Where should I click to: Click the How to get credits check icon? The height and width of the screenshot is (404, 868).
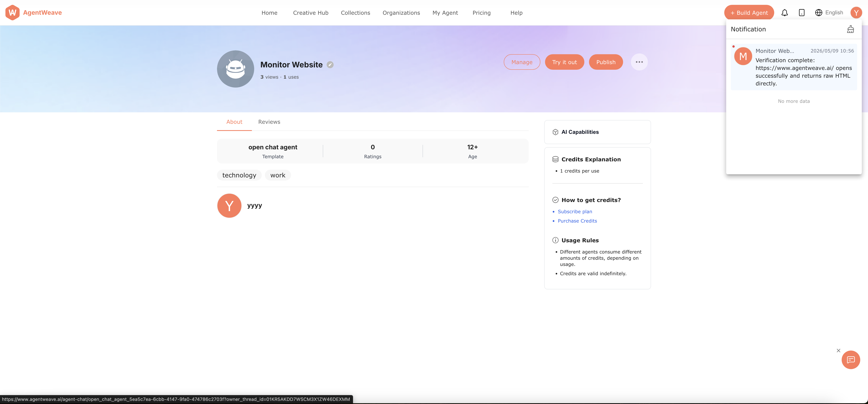(x=555, y=200)
